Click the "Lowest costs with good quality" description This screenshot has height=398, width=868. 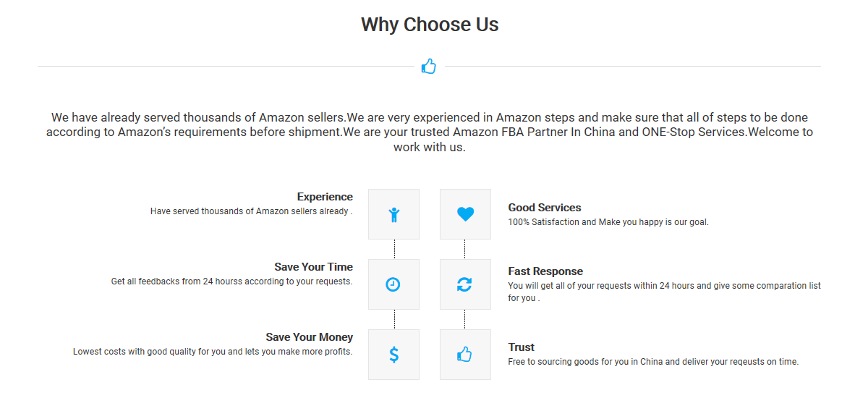pyautogui.click(x=213, y=352)
